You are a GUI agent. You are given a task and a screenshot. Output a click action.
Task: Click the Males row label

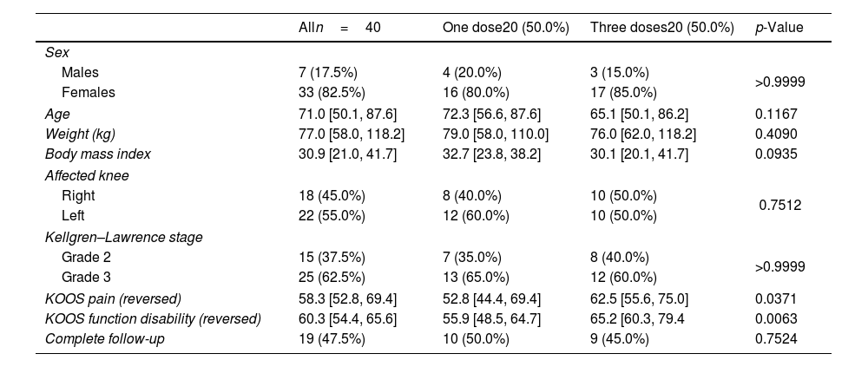pyautogui.click(x=80, y=73)
